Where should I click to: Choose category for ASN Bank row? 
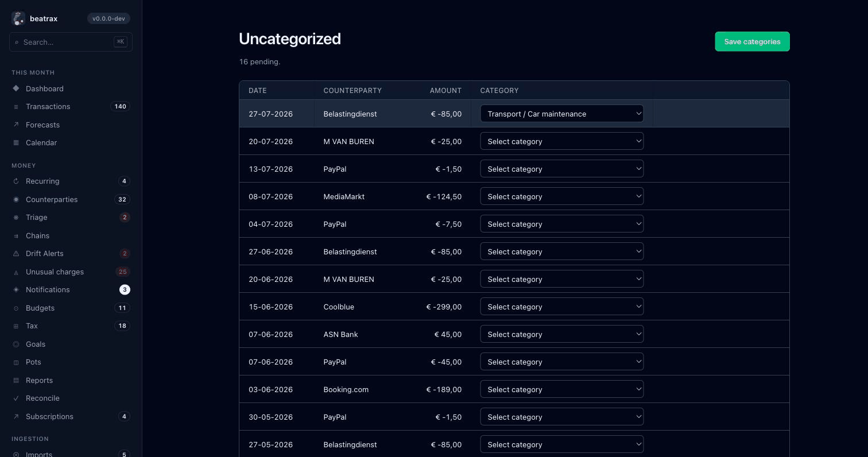[561, 334]
